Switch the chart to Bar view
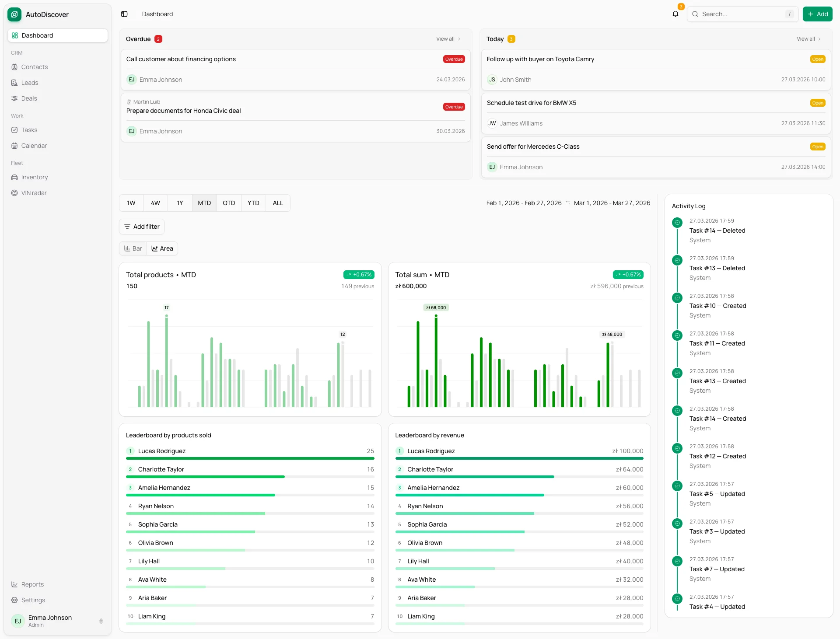The image size is (840, 639). click(133, 248)
